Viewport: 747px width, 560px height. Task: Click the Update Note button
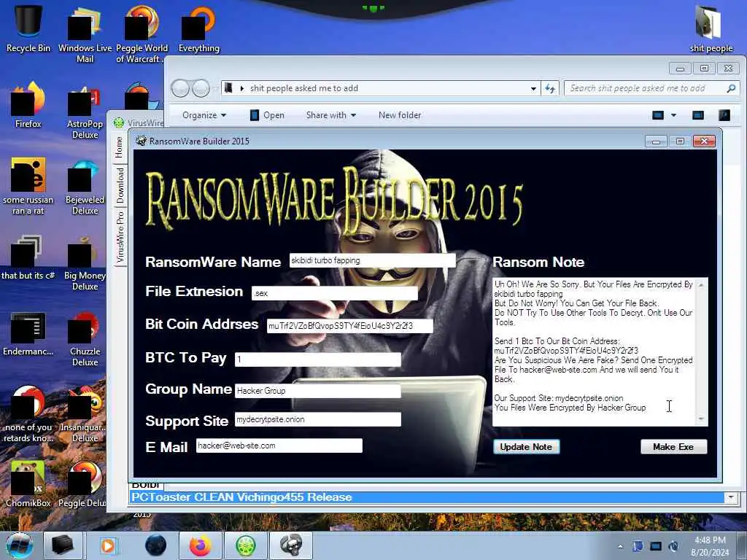click(526, 447)
